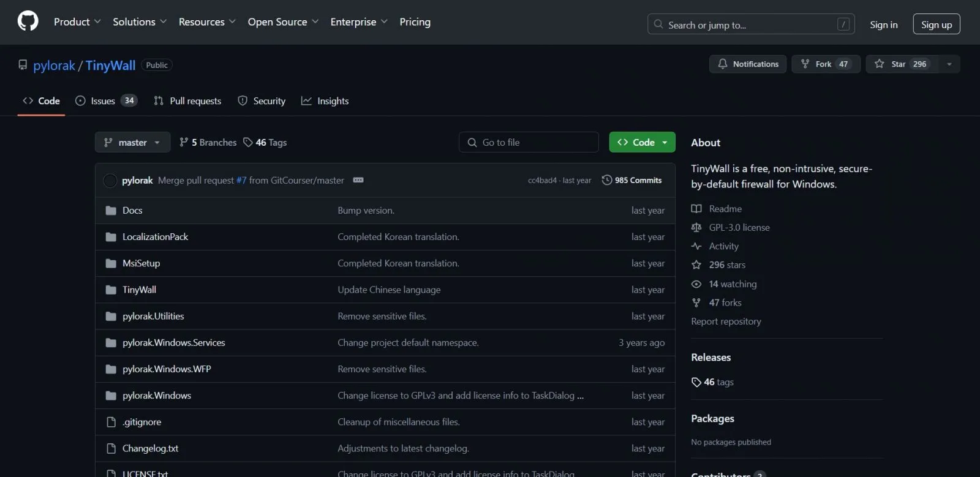Click the pulse icon next to Activity
This screenshot has width=980, height=477.
696,246
